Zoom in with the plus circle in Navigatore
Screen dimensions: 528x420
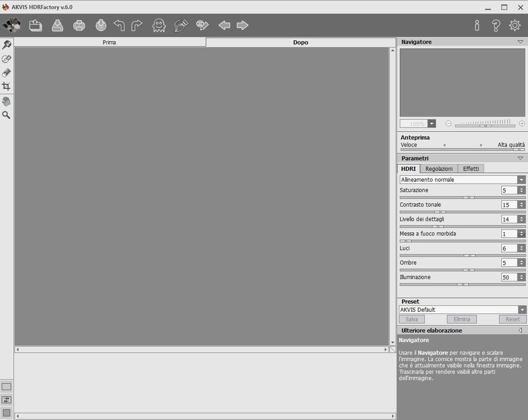point(522,123)
